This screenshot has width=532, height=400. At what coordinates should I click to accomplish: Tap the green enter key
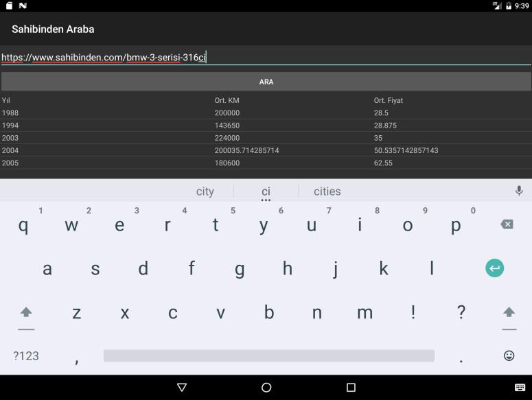tap(495, 268)
